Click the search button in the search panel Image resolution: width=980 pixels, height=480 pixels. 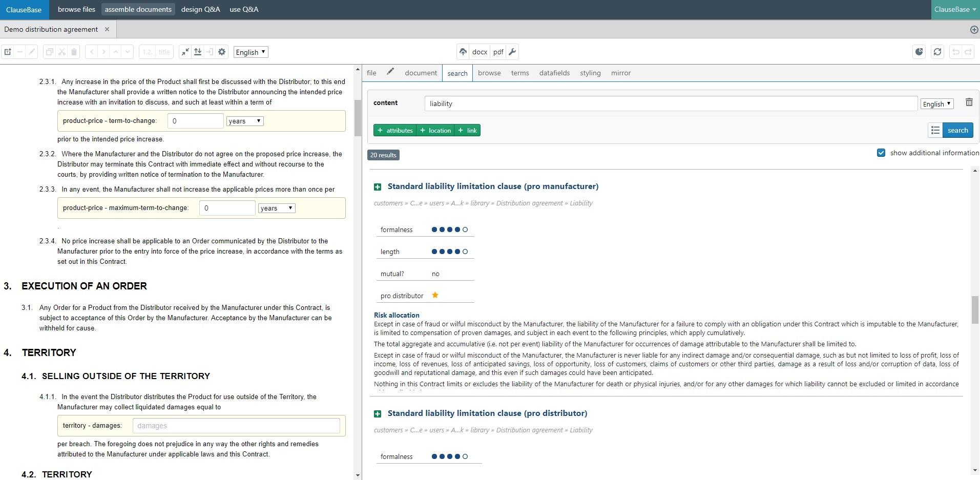956,130
